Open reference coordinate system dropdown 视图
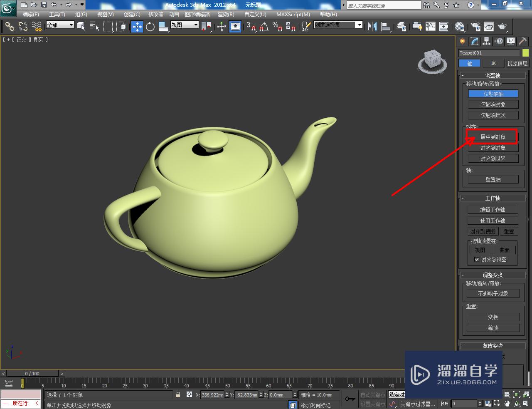 pyautogui.click(x=185, y=25)
